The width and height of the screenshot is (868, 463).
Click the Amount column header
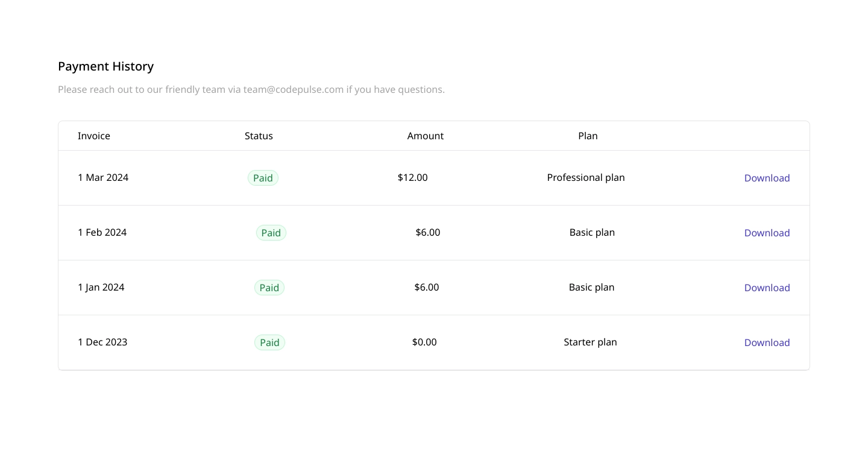click(426, 136)
